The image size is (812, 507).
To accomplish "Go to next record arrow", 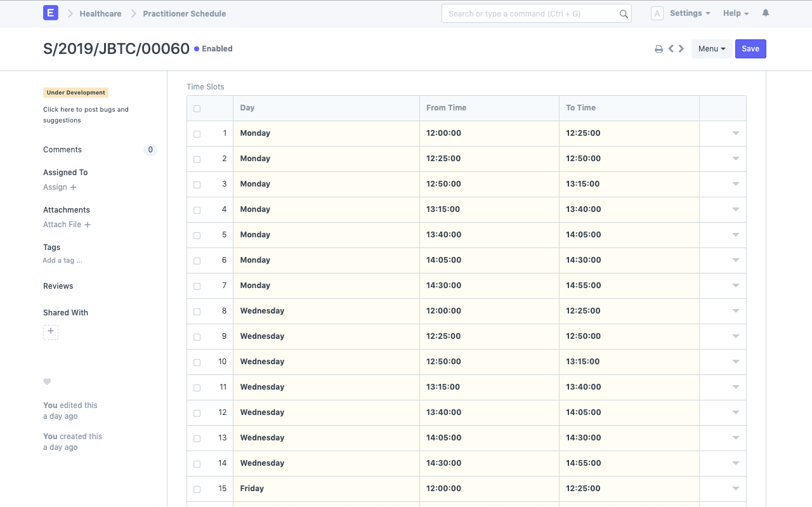I will coord(681,49).
